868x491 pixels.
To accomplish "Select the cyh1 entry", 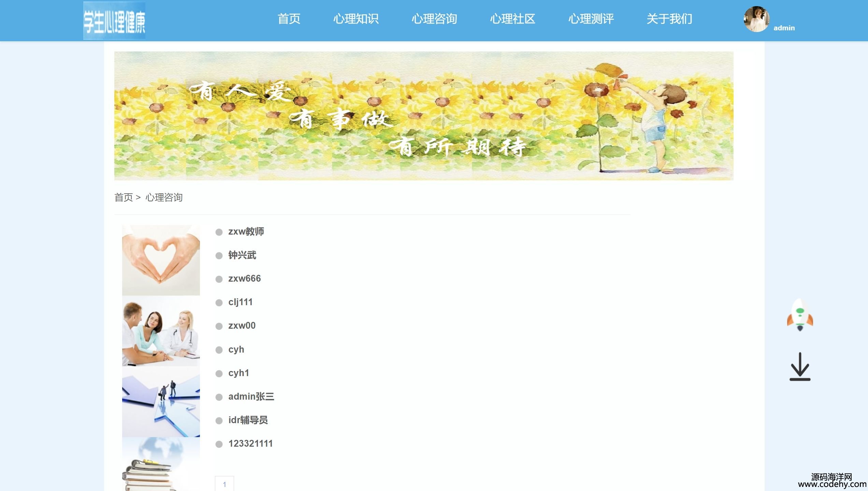I will [238, 373].
